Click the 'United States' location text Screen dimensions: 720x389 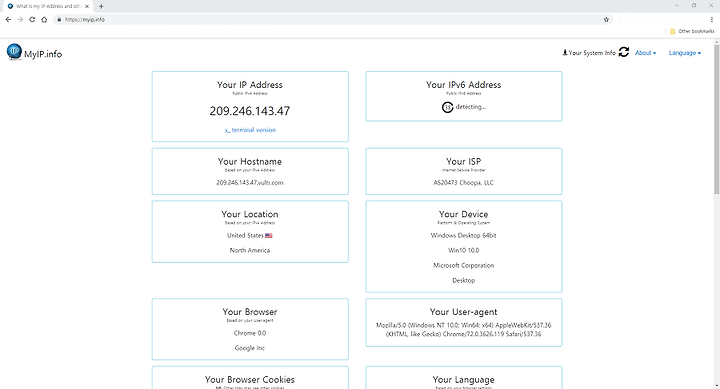point(245,235)
